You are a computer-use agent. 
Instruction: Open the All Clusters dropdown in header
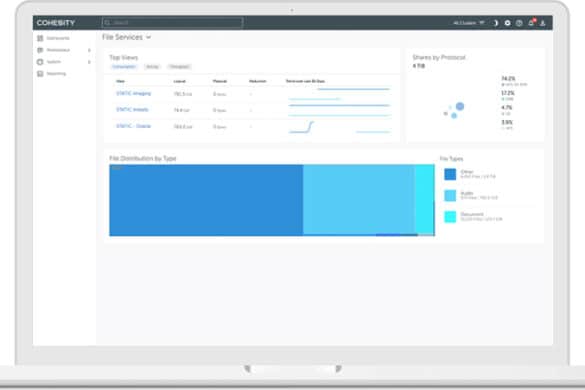(x=469, y=23)
